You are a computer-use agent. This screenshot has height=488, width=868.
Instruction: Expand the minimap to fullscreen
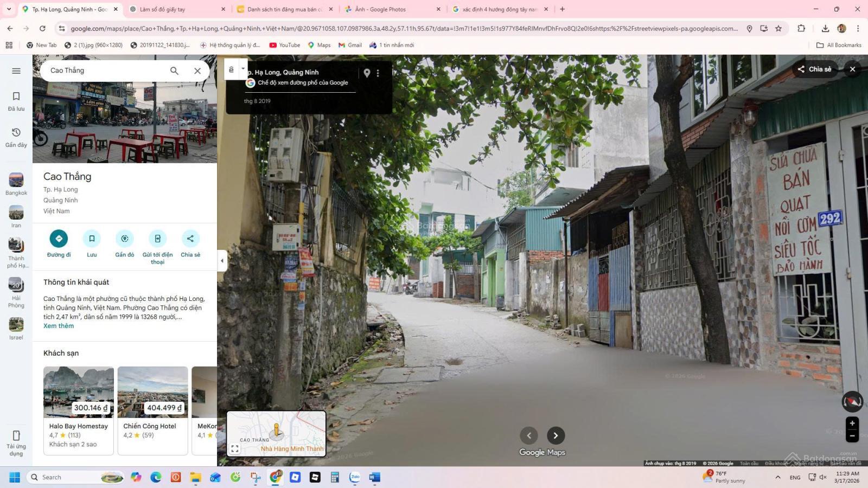point(235,449)
